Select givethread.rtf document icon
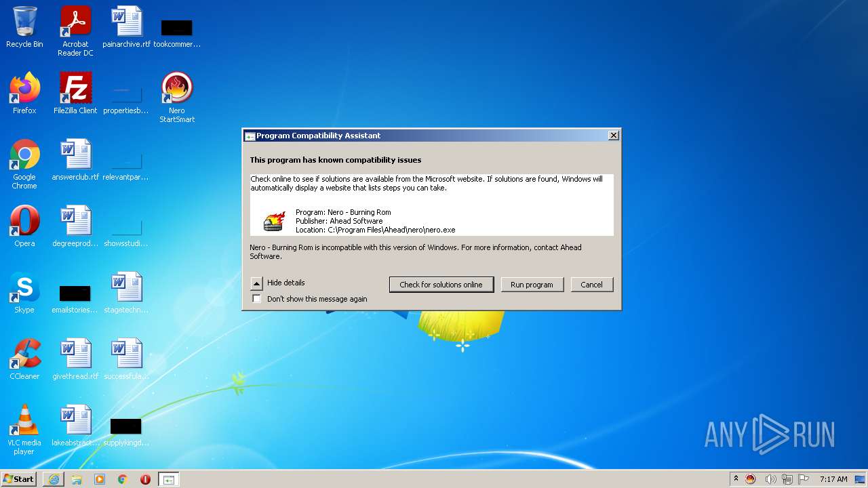The height and width of the screenshot is (488, 868). click(x=75, y=359)
